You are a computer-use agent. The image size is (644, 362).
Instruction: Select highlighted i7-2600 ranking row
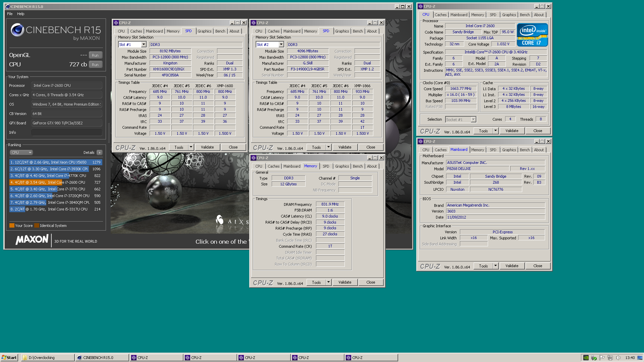coord(56,182)
